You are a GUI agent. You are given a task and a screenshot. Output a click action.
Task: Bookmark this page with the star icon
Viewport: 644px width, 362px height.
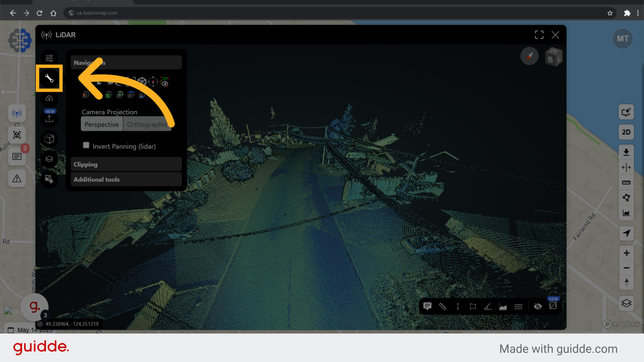pyautogui.click(x=610, y=13)
